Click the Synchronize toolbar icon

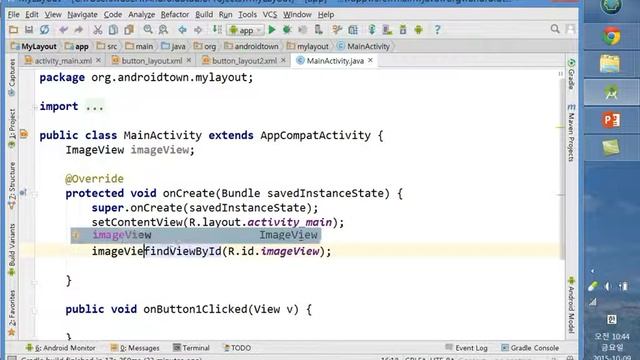pos(44,30)
